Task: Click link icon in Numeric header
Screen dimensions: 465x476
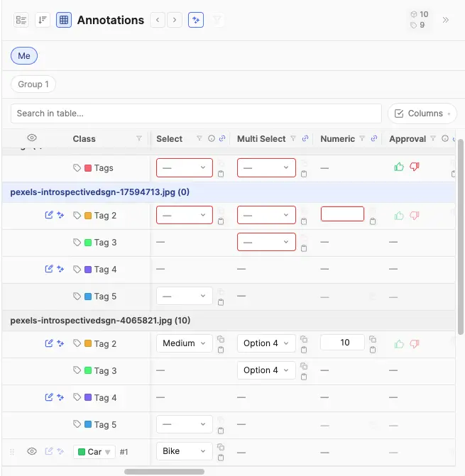Action: [x=374, y=138]
